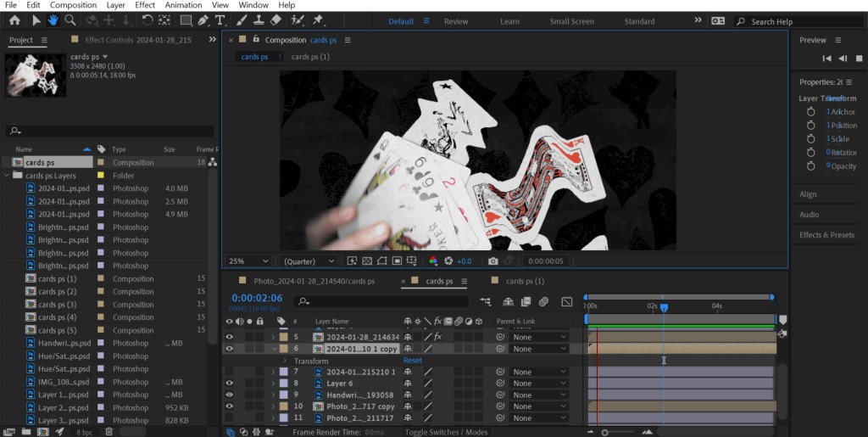This screenshot has width=868, height=437.
Task: Hide layer 5 using its eye icon
Action: (229, 337)
